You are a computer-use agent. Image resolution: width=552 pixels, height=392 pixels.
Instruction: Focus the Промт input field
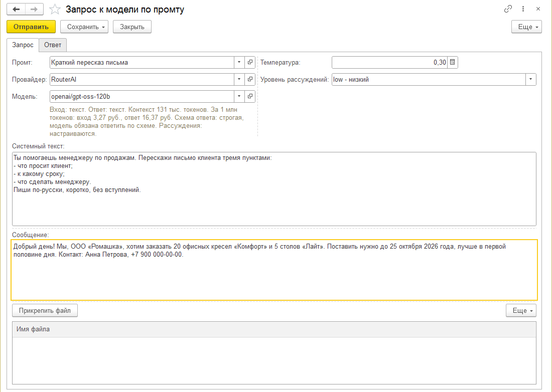tap(142, 62)
